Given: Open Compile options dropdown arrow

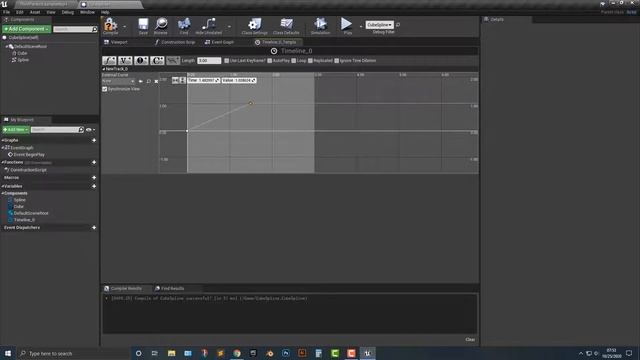Looking at the screenshot, I should [124, 27].
